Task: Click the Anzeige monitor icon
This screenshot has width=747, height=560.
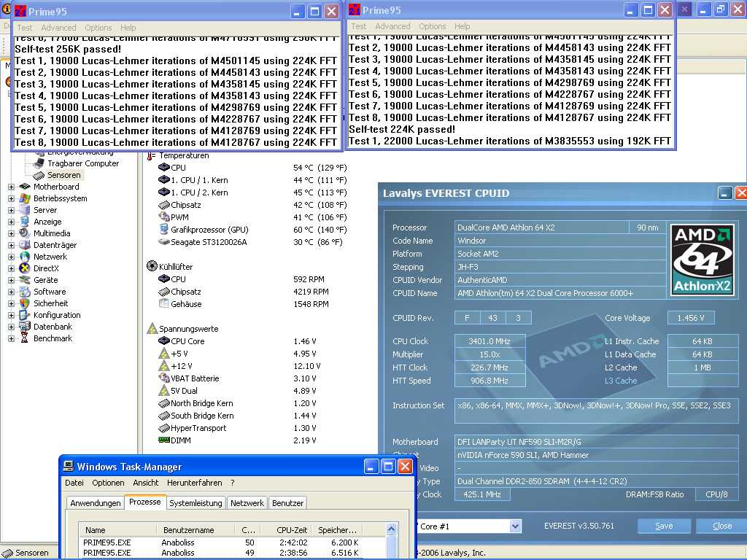Action: coord(25,222)
